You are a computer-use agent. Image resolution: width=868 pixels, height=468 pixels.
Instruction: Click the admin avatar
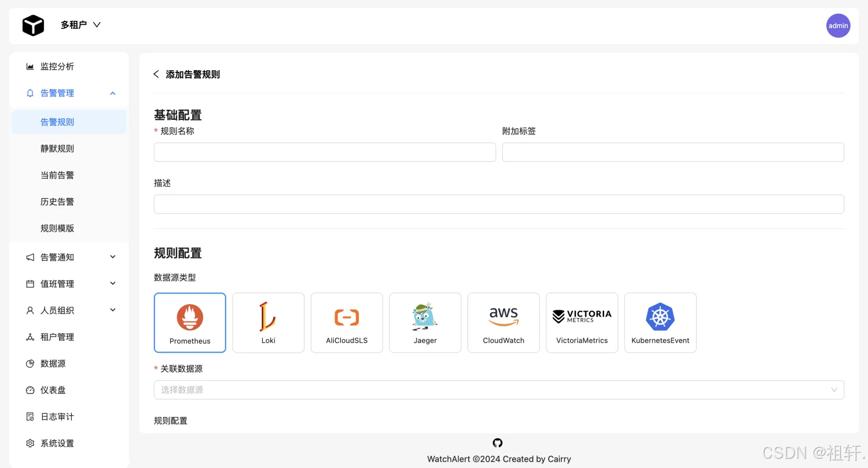[x=838, y=25]
